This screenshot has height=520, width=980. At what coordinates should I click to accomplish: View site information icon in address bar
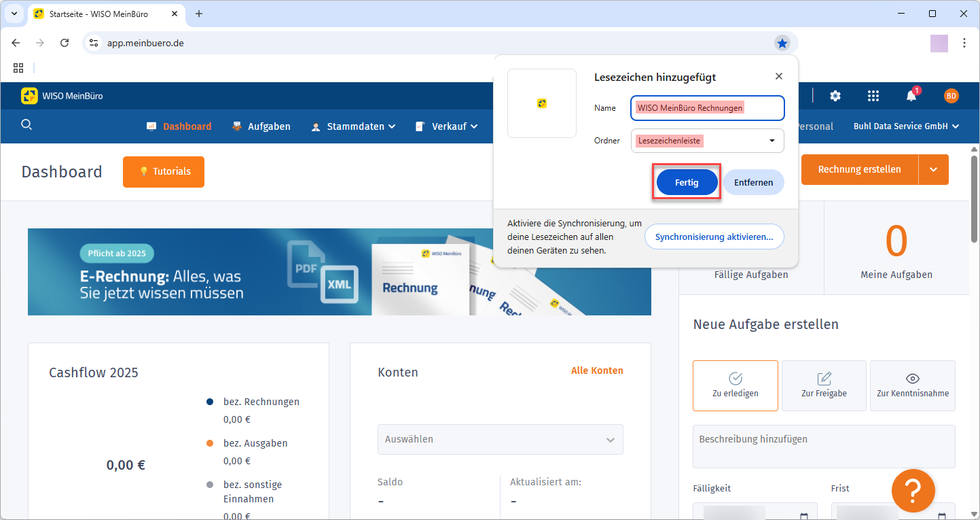click(94, 43)
